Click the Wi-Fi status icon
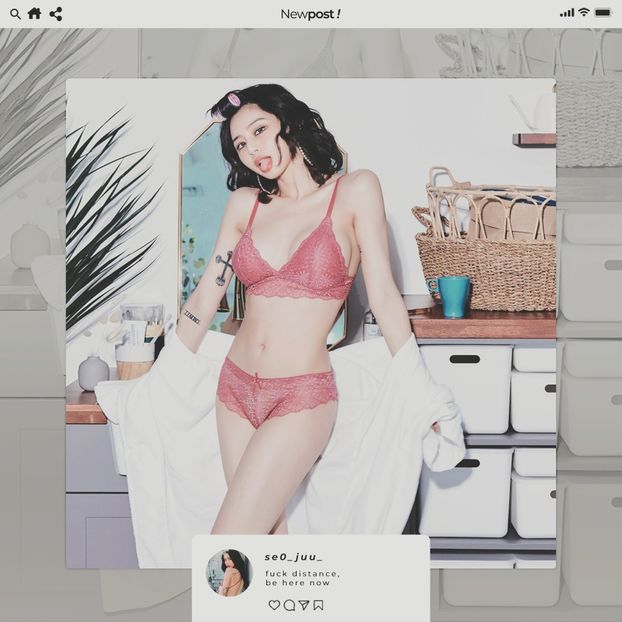The image size is (622, 622). click(584, 13)
